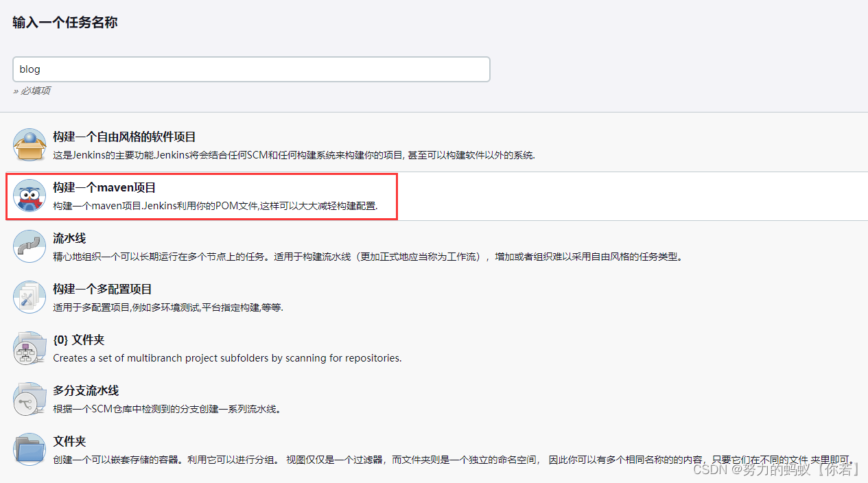Click the description 适用于多配置项目
Viewport: 868px width, 483px height.
pos(168,307)
